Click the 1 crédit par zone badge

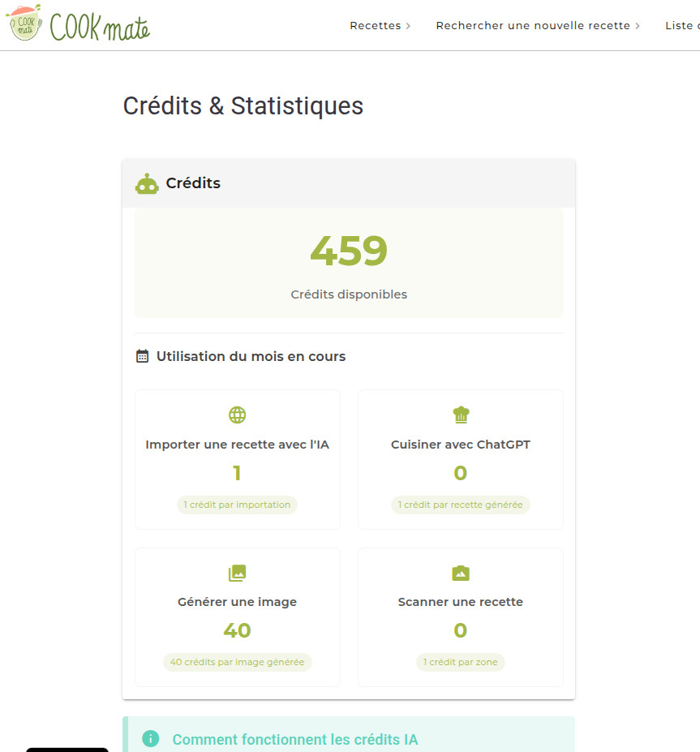461,662
